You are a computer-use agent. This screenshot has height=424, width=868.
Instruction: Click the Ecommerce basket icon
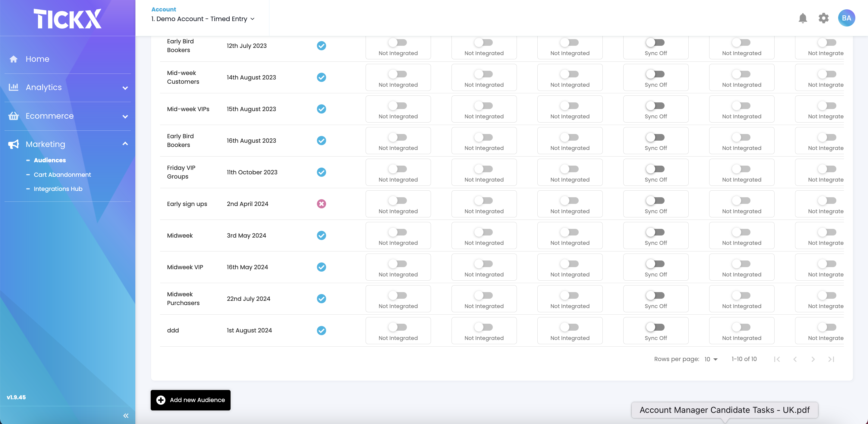click(x=14, y=116)
